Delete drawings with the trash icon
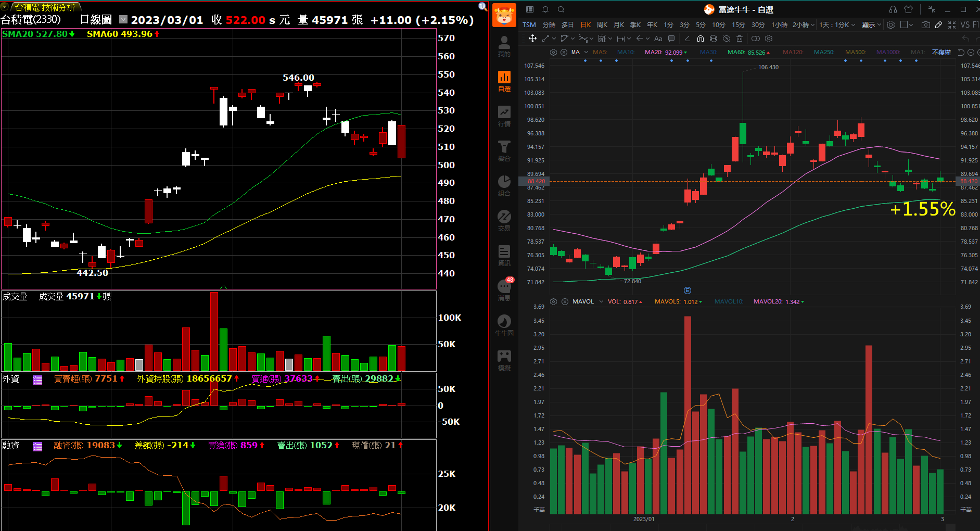This screenshot has width=980, height=531. [x=740, y=39]
